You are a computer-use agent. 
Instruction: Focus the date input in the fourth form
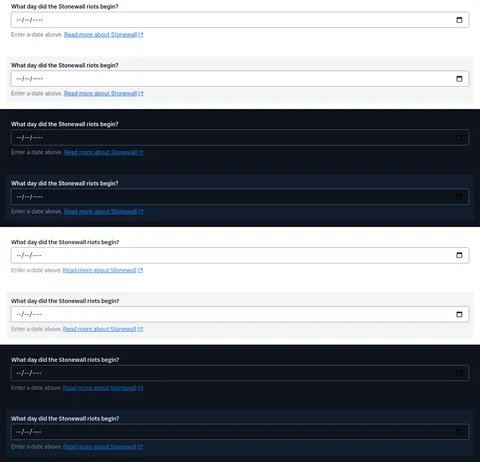[240, 197]
